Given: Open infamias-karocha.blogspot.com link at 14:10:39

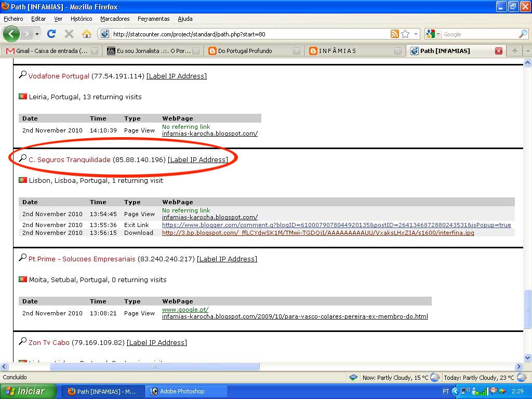Looking at the screenshot, I should pos(210,134).
